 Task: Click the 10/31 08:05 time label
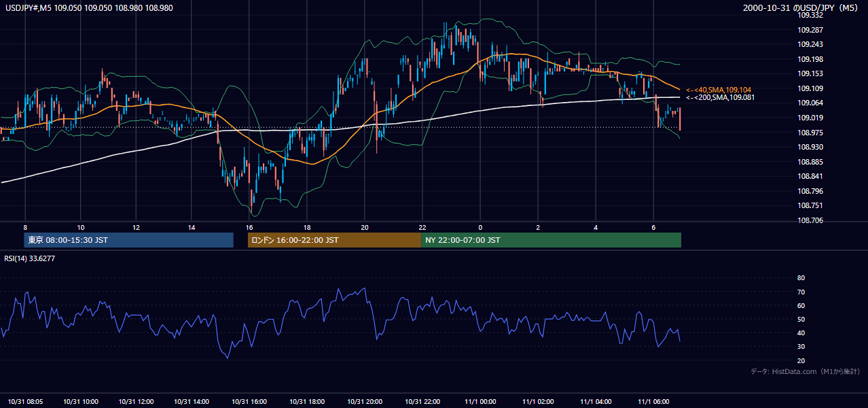[25, 401]
